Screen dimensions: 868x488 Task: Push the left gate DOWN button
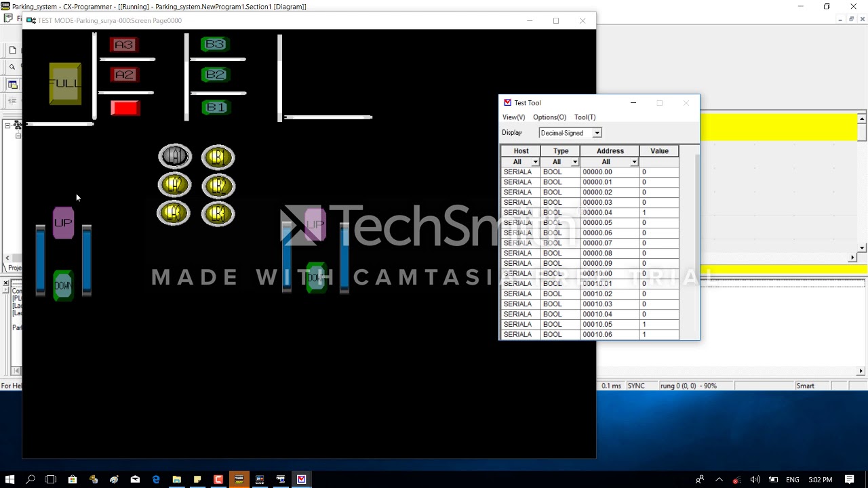63,285
